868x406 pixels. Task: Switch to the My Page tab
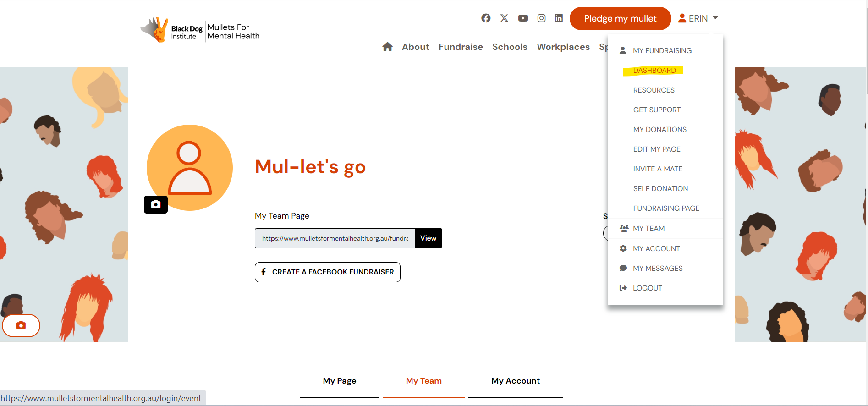339,381
